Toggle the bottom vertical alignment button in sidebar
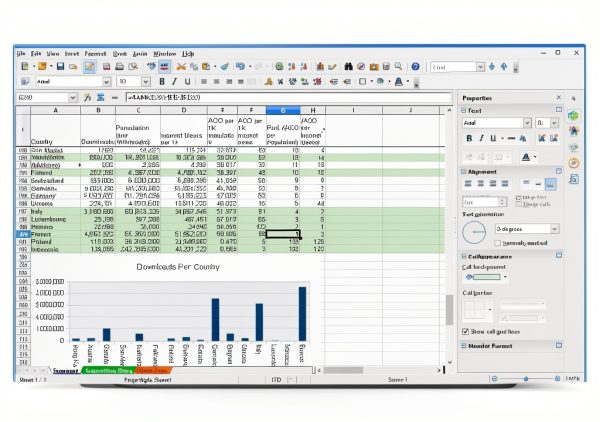This screenshot has width=600, height=422. [x=550, y=184]
